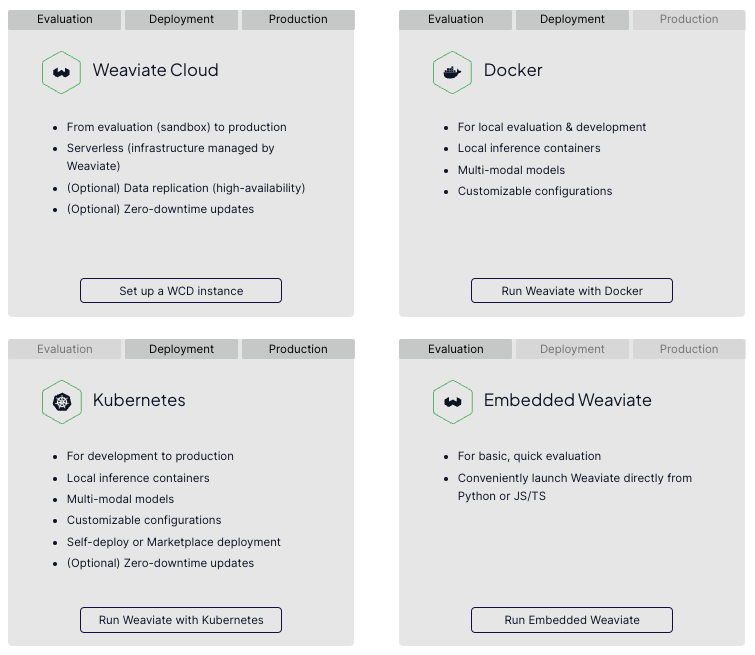Select Production tab on Weaviate Cloud card

pyautogui.click(x=298, y=19)
